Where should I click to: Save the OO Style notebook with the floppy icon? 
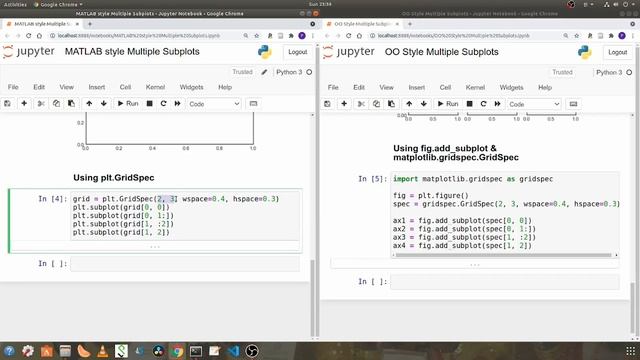pyautogui.click(x=327, y=104)
